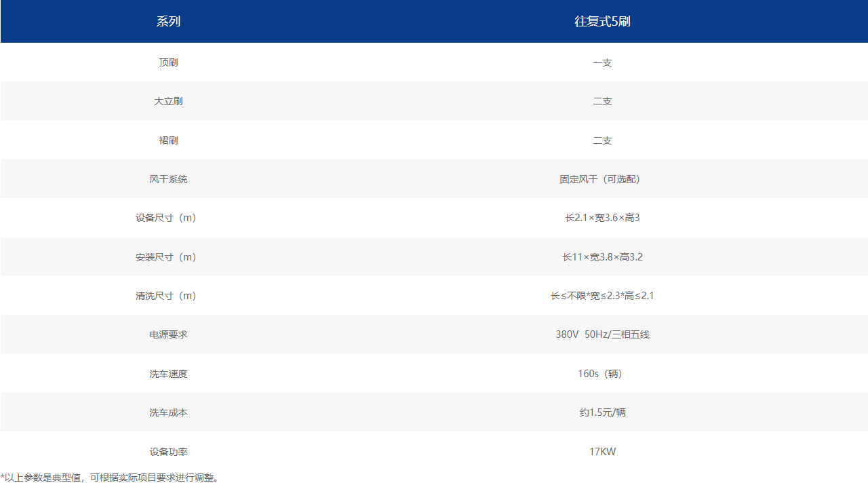The width and height of the screenshot is (868, 485).
Task: Click the 长≤不限*宽≤2.3*高≤2.1 value
Action: [602, 296]
